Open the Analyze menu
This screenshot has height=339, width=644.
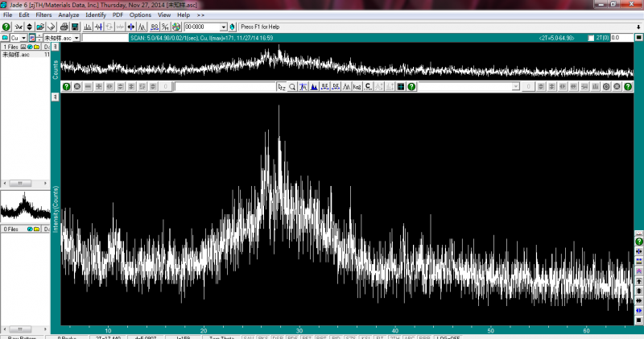pyautogui.click(x=68, y=15)
